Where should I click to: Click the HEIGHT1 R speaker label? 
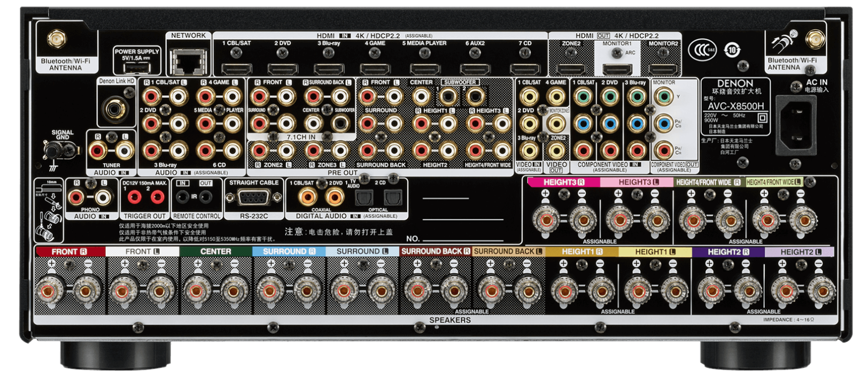pos(582,251)
